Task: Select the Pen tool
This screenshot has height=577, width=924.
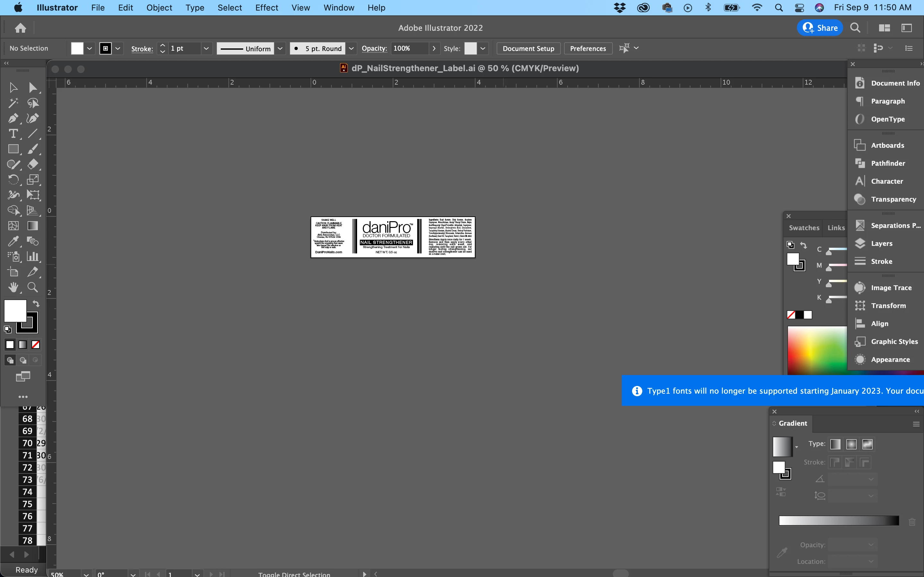Action: click(x=13, y=118)
